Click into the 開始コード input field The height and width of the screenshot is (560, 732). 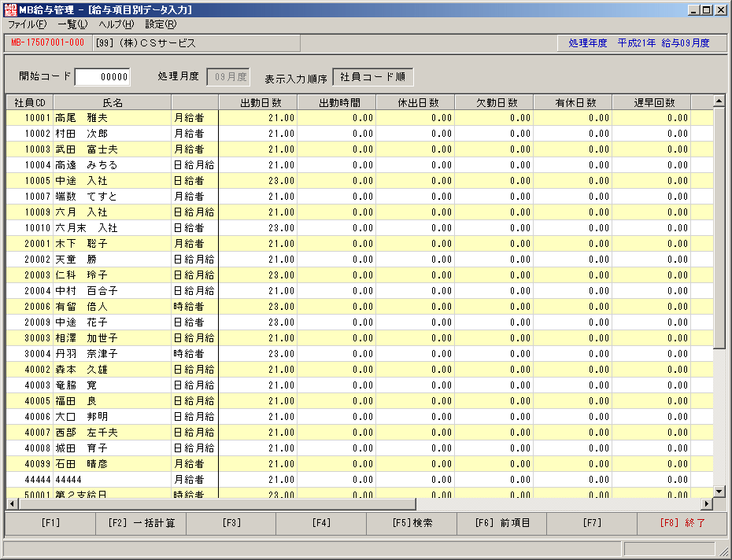tap(102, 77)
